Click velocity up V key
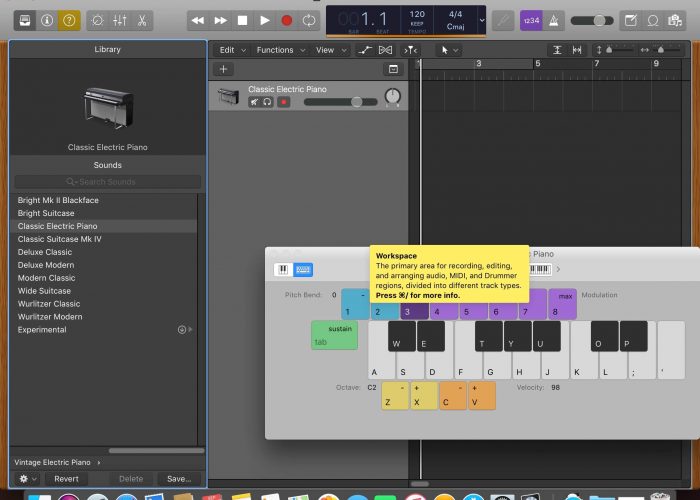 (482, 396)
